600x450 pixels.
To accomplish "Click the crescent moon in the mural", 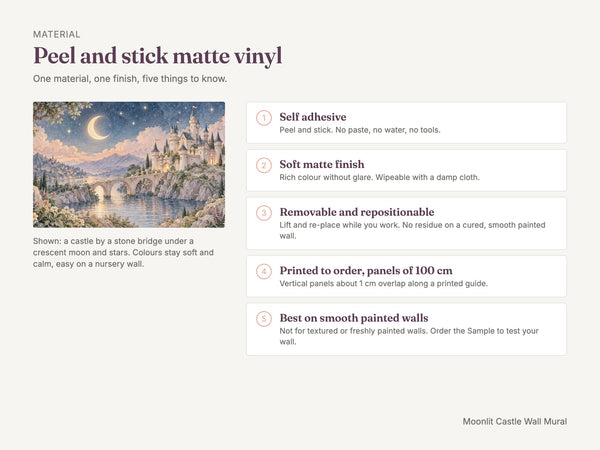I will [98, 128].
